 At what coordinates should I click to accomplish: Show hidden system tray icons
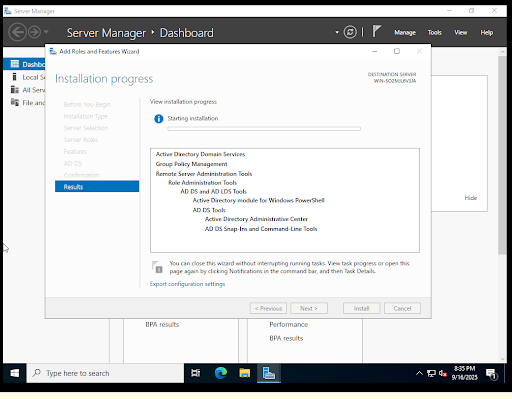click(419, 373)
